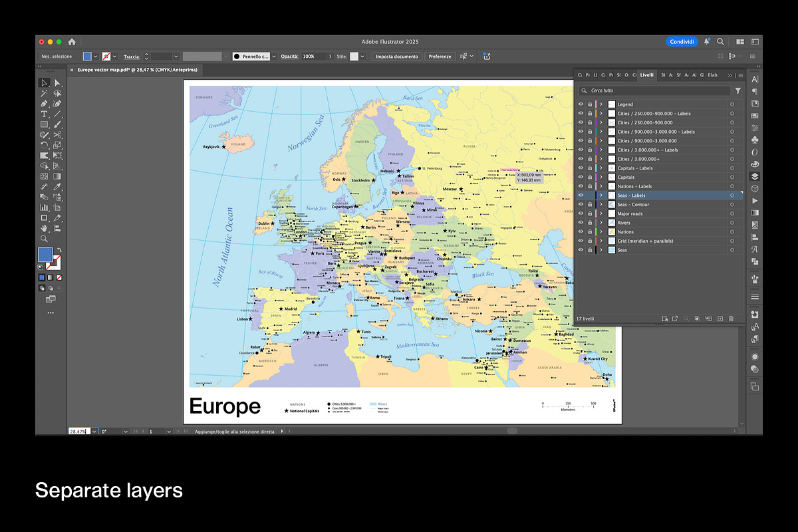Select the Zoom magnifier tool
798x532 pixels.
coord(44,238)
